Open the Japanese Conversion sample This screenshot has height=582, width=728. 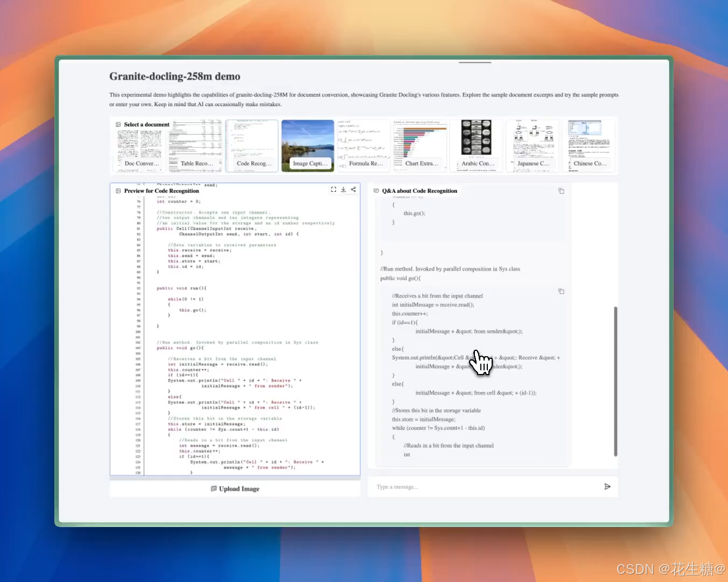click(x=532, y=146)
